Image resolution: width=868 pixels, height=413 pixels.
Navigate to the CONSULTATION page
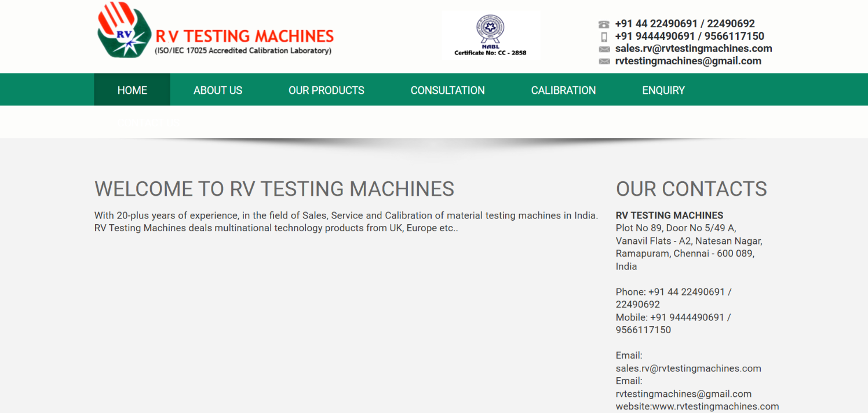[x=447, y=90]
